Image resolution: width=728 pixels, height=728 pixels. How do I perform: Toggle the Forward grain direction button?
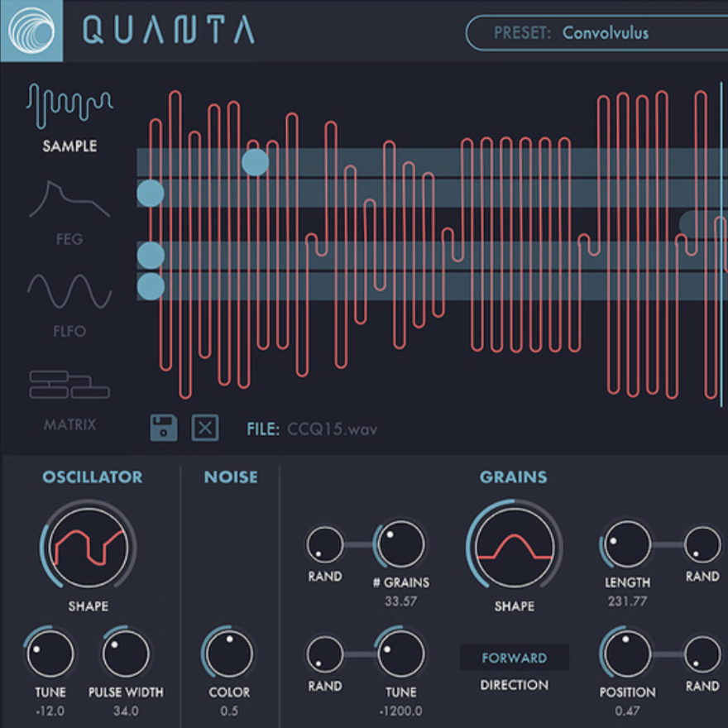514,659
